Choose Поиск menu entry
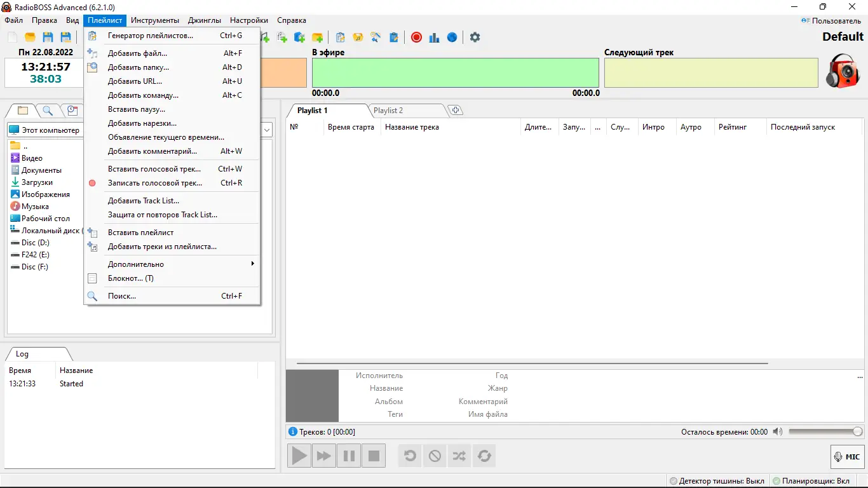 pos(172,296)
